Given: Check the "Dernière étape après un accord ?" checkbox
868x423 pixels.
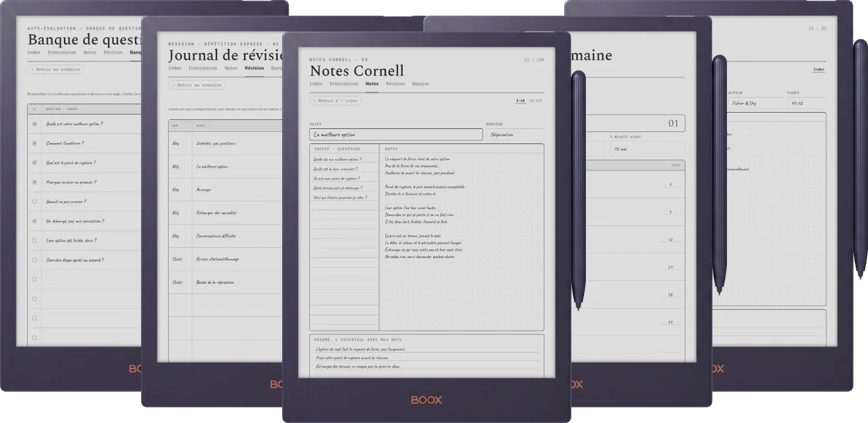Looking at the screenshot, I should pos(34,260).
